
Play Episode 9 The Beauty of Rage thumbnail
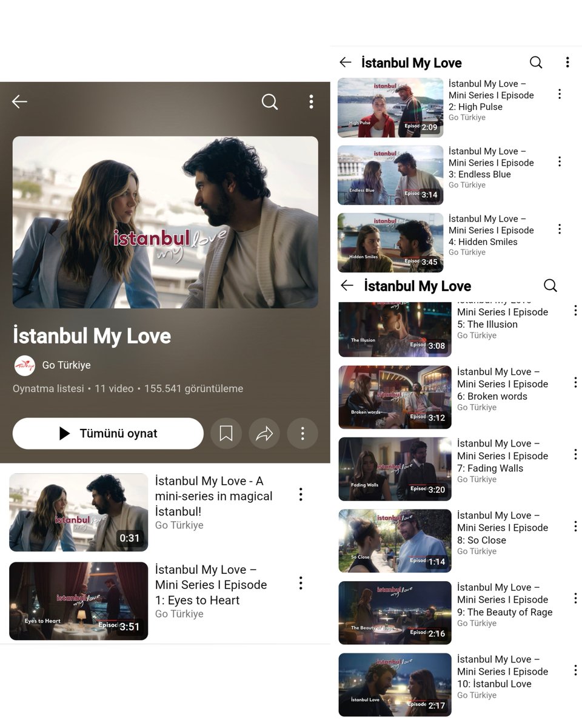pos(395,613)
